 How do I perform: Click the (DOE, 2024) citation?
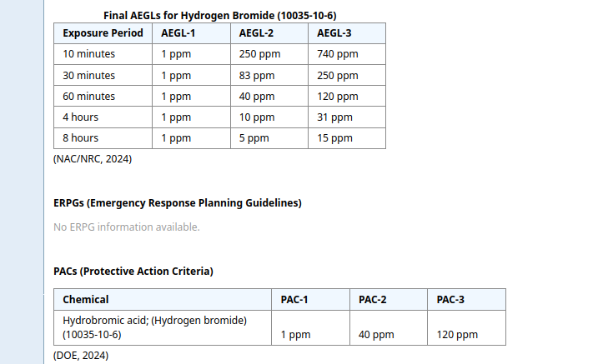click(x=81, y=356)
